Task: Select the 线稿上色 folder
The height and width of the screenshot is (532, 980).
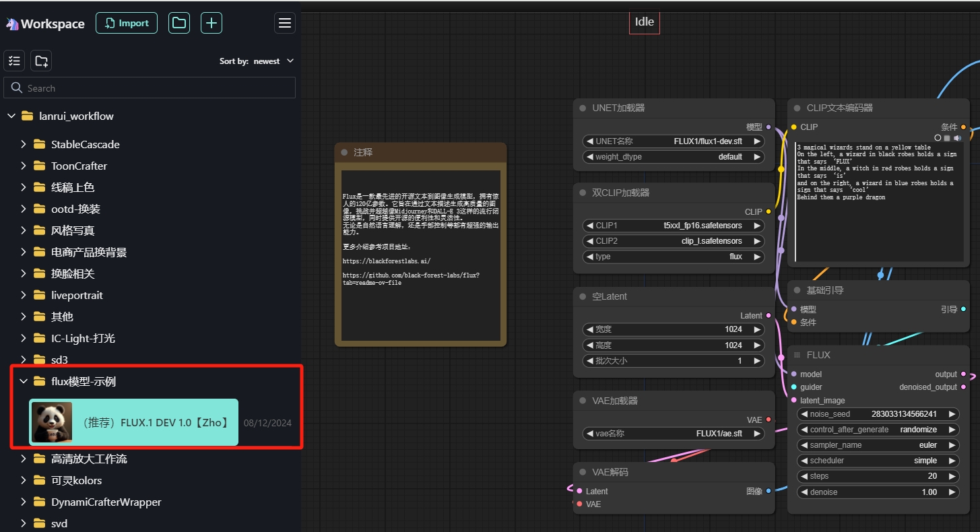Action: tap(73, 187)
